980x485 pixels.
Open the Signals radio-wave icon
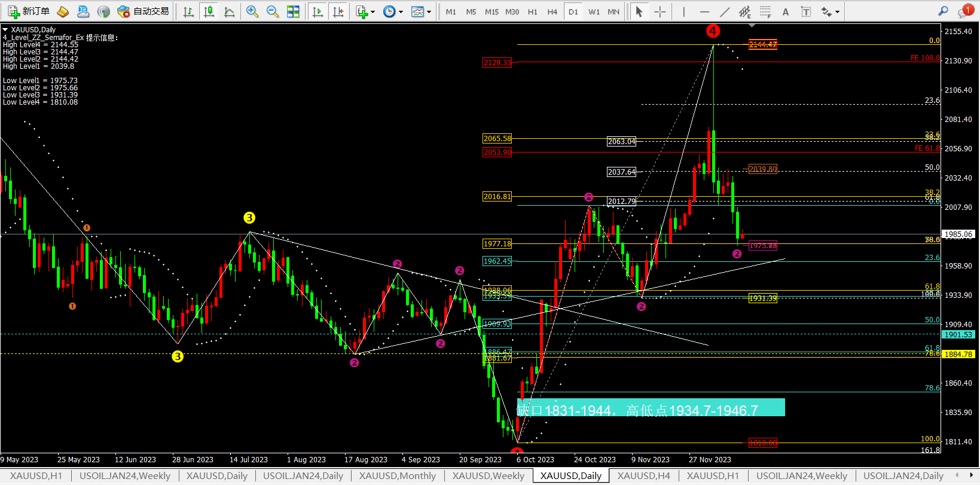(x=103, y=11)
